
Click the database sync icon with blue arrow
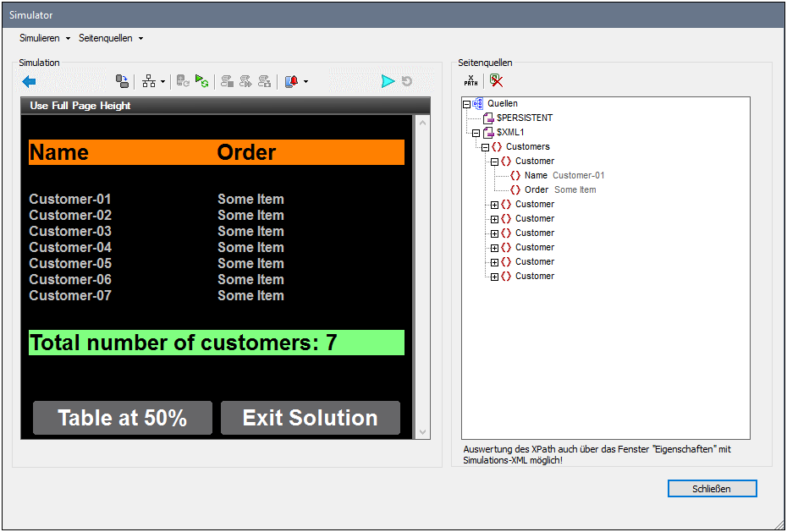coord(122,81)
